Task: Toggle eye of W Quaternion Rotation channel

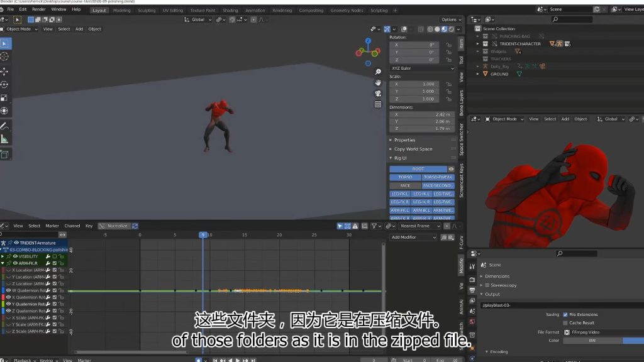Action: 8,290
